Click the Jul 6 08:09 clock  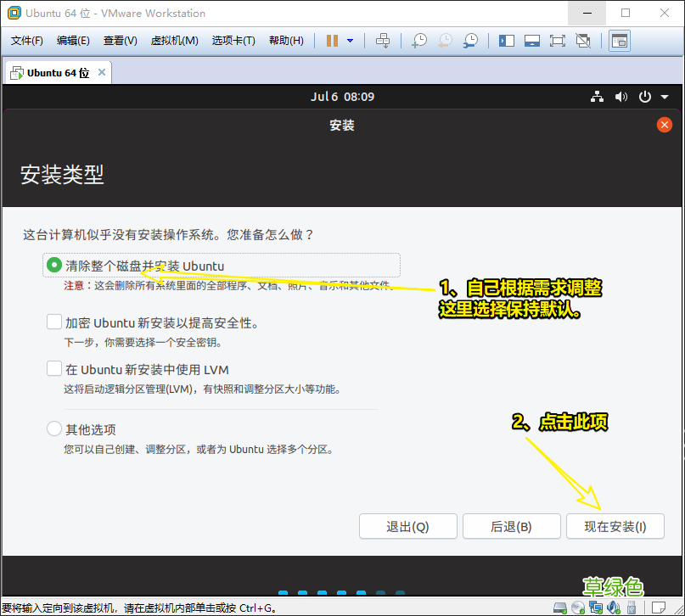tap(343, 97)
